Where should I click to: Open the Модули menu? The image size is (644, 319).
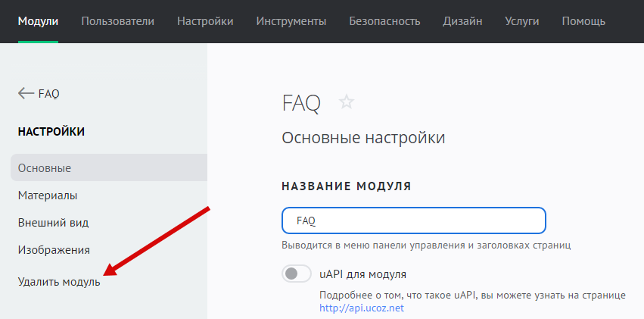click(x=38, y=21)
